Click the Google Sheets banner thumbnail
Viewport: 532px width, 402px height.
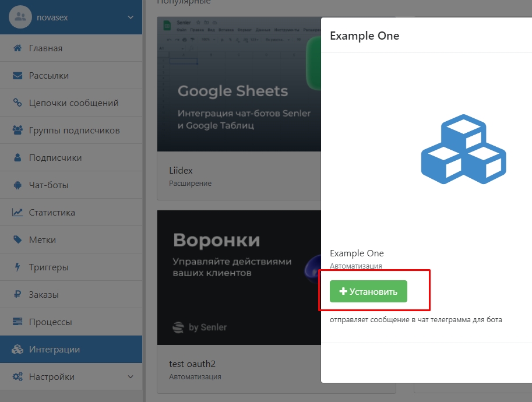(x=239, y=84)
